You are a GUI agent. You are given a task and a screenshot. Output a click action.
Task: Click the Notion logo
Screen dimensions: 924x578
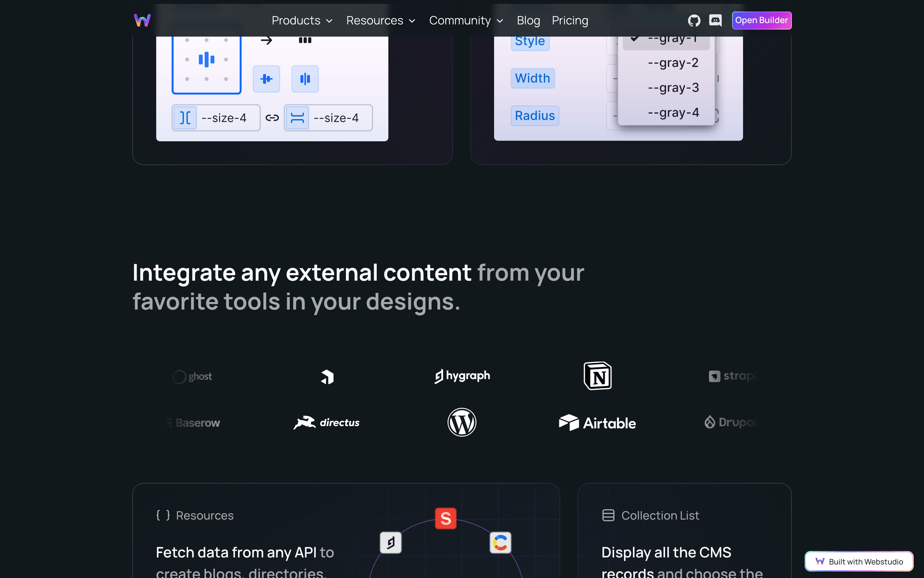point(597,376)
